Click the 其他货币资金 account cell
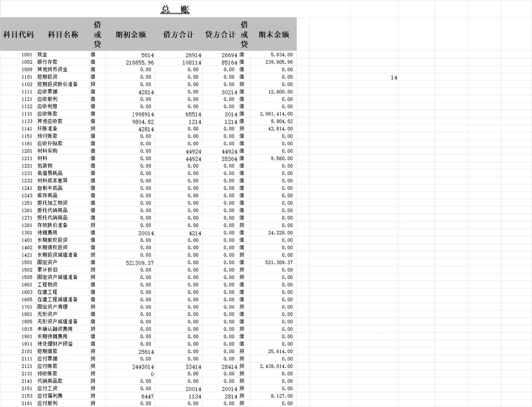Image resolution: width=532 pixels, height=407 pixels. 52,70
